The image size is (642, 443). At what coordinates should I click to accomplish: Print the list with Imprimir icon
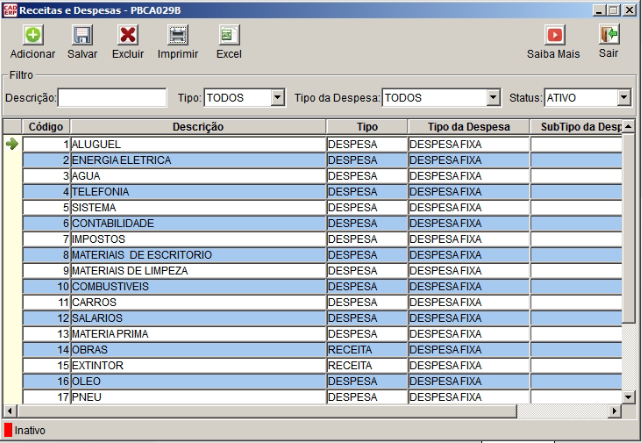pyautogui.click(x=178, y=35)
